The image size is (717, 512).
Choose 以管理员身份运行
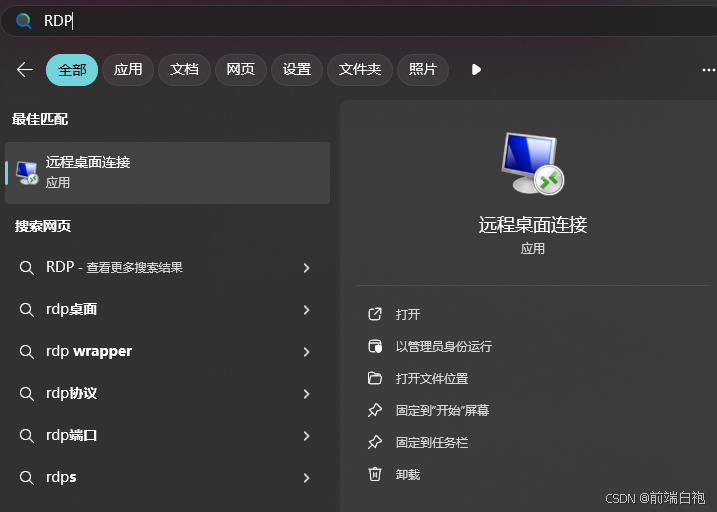(444, 347)
